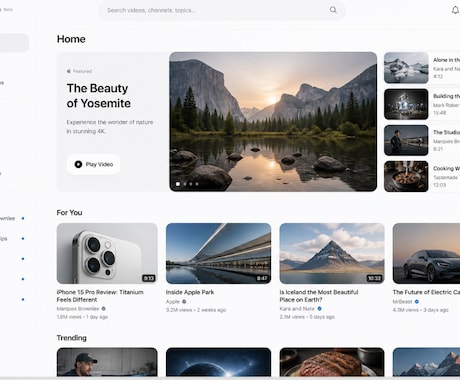The height and width of the screenshot is (380, 460).
Task: Select the first carousel dot indicator
Action: pos(178,184)
